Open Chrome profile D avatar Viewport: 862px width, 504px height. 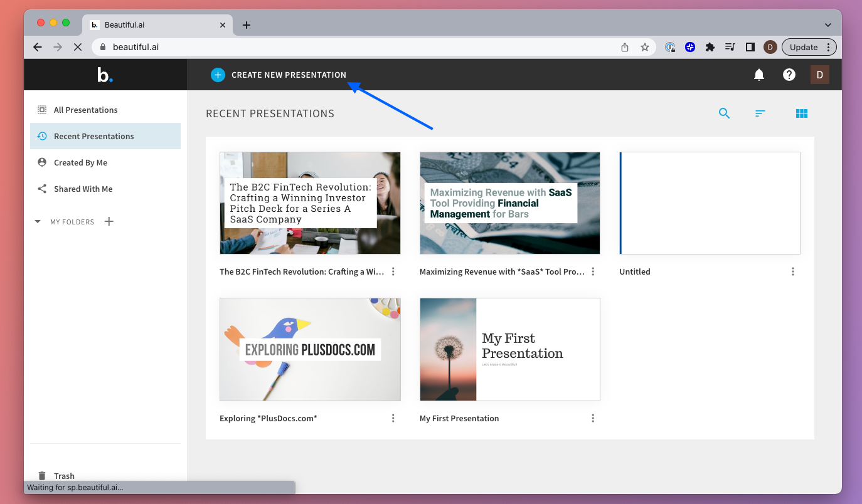pyautogui.click(x=770, y=47)
